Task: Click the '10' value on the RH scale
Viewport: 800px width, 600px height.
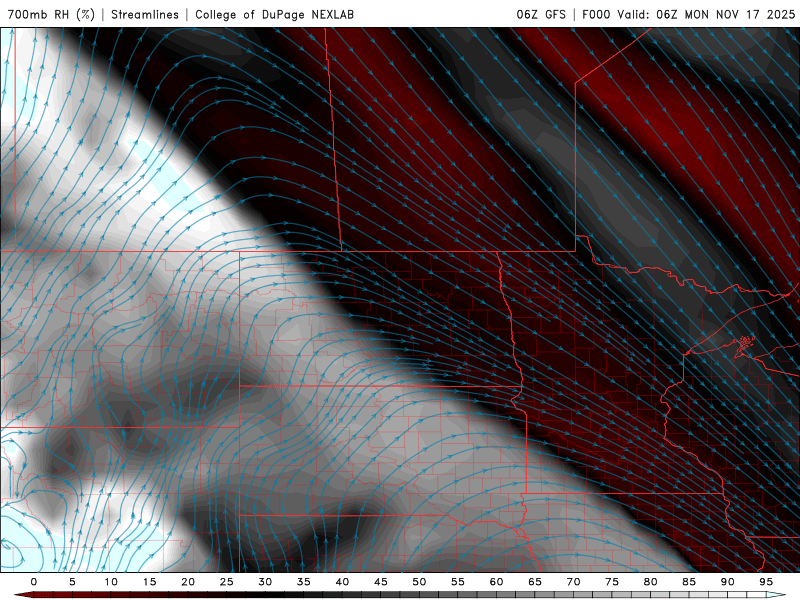Action: coord(111,582)
